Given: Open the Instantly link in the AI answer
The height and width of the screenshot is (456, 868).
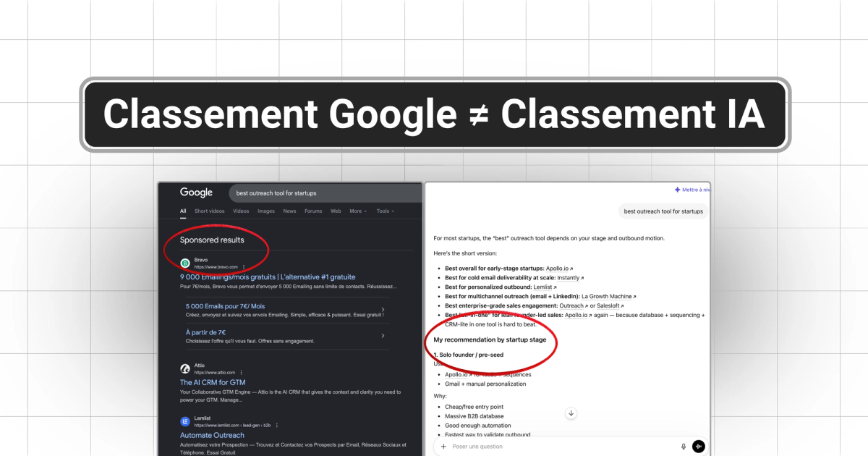Looking at the screenshot, I should click(x=571, y=277).
